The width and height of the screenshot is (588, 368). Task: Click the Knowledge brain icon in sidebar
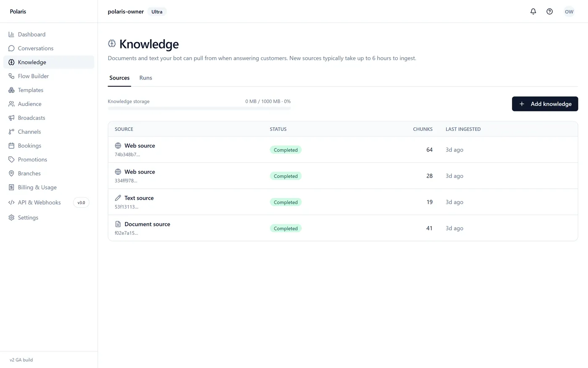tap(11, 62)
